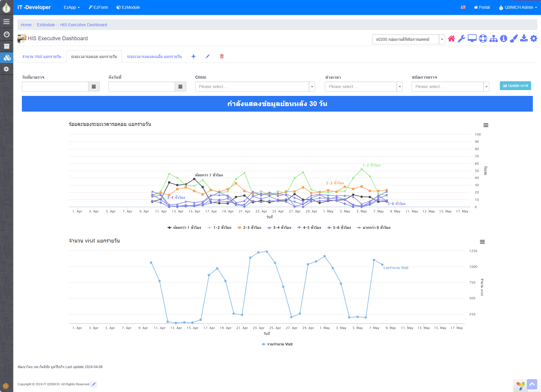Image resolution: width=541 pixels, height=392 pixels.
Task: Toggle the 2-3 ชั่วโมง legend series
Action: [249, 228]
